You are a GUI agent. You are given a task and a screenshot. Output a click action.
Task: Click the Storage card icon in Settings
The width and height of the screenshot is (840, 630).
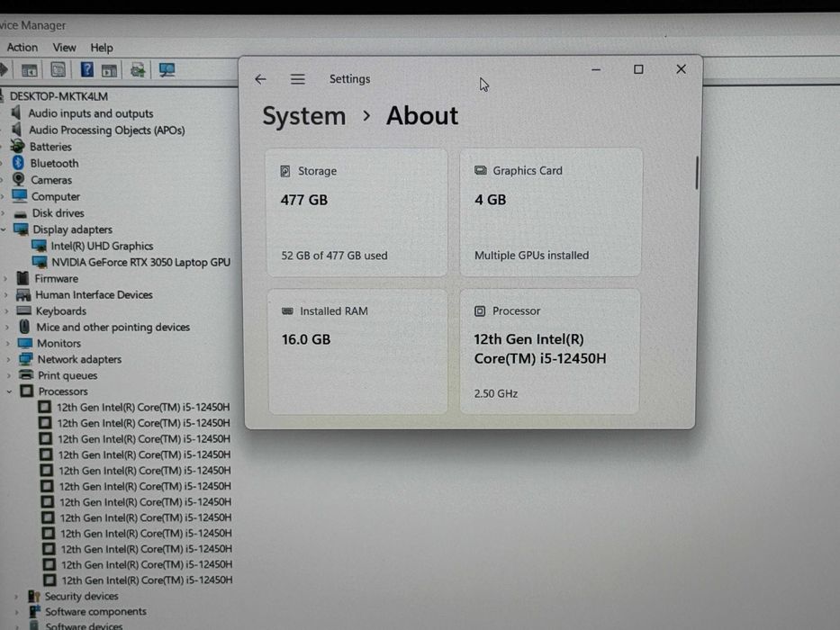pyautogui.click(x=285, y=171)
